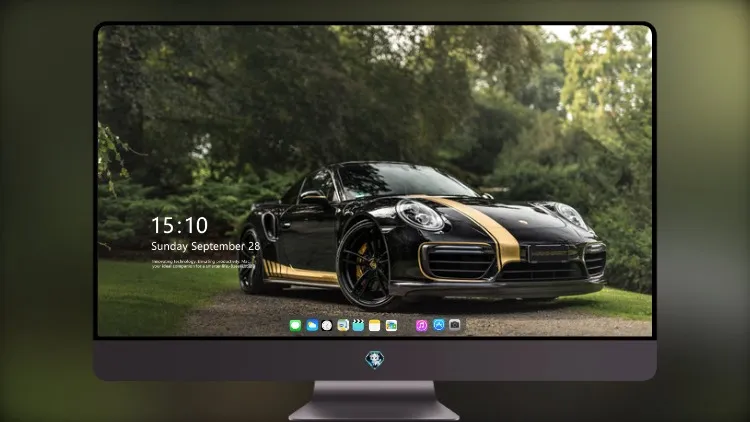Viewport: 750px width, 422px height.
Task: Click the Sunday September 28 date text
Action: [x=206, y=246]
